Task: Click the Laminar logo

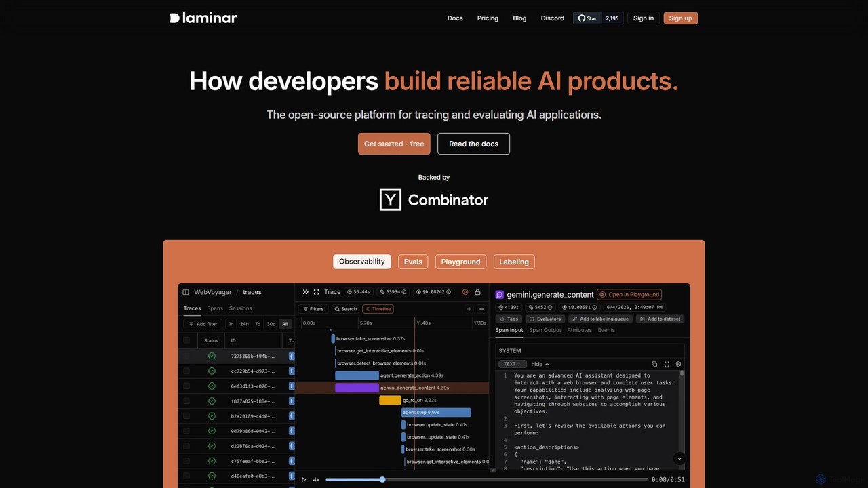Action: [x=203, y=18]
